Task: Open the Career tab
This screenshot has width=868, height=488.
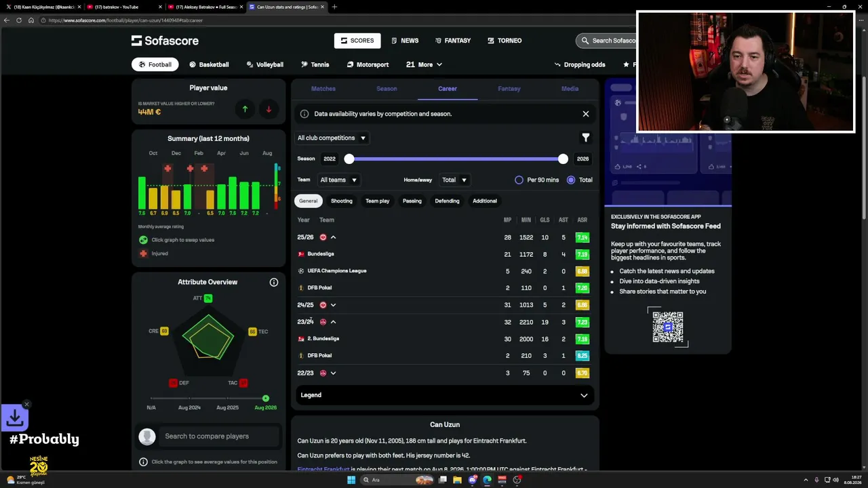Action: (448, 89)
